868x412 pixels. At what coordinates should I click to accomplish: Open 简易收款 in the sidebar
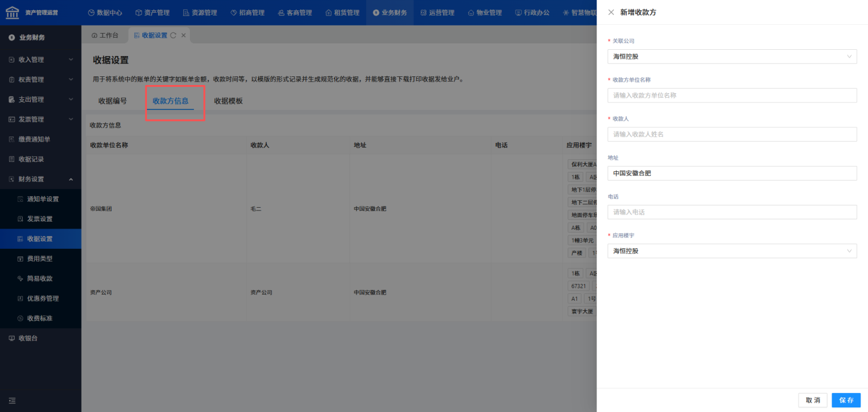pos(41,278)
